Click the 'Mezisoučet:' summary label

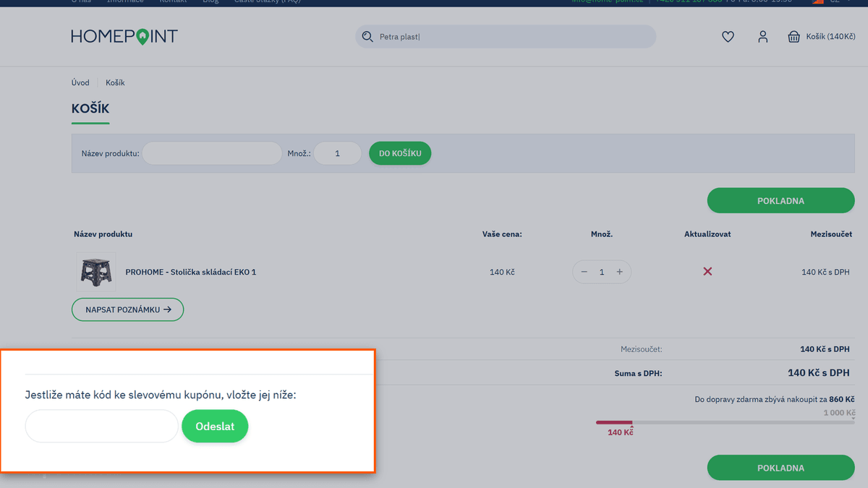641,349
